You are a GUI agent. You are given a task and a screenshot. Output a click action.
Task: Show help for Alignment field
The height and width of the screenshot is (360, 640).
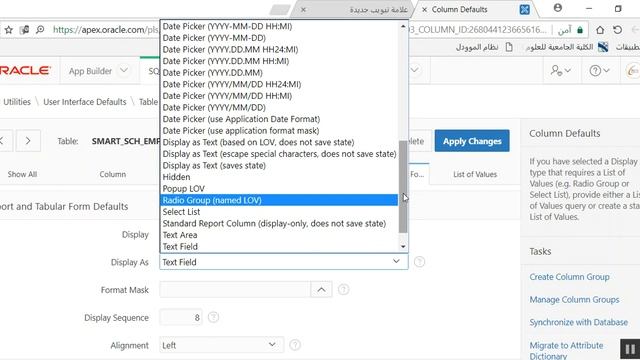(295, 345)
